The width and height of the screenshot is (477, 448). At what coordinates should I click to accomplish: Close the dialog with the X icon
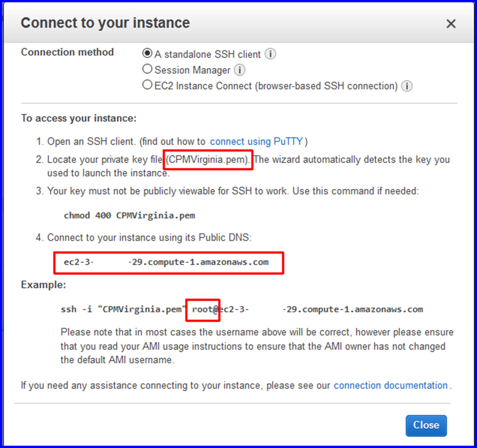pos(450,24)
